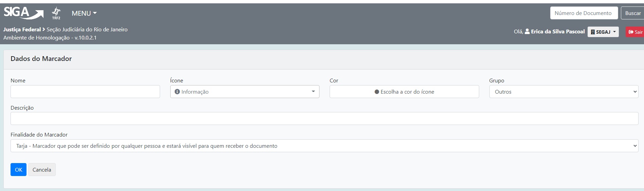This screenshot has width=644, height=191.
Task: Click the Sair logout icon
Action: click(631, 32)
